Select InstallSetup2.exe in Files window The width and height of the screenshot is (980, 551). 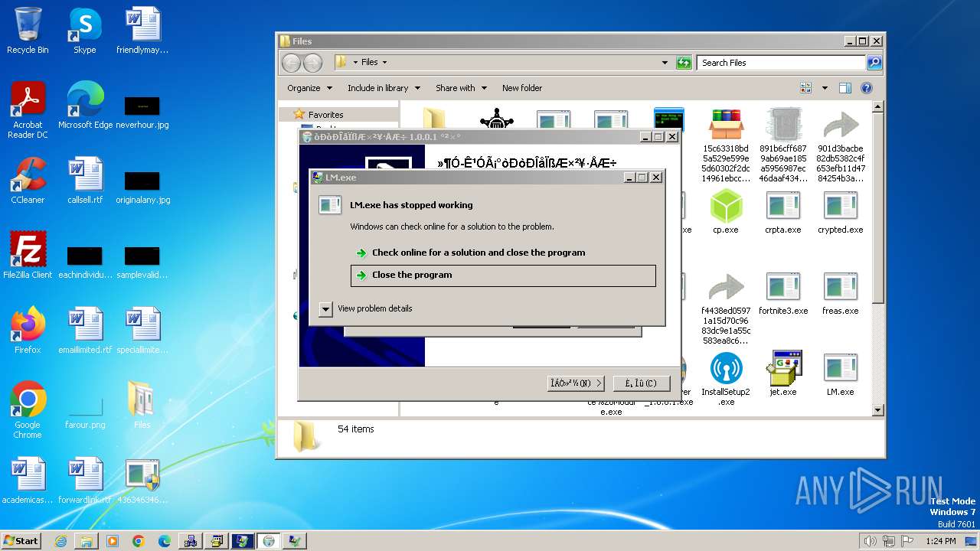pyautogui.click(x=725, y=379)
